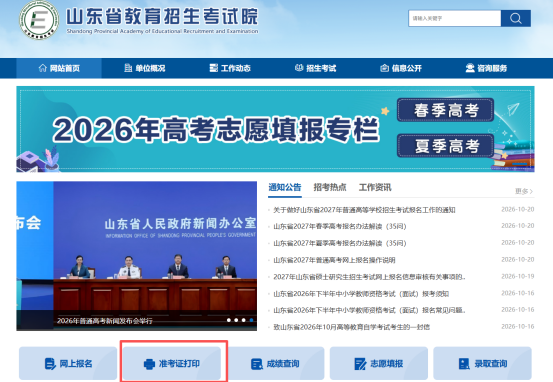This screenshot has width=553, height=382.
Task: Open 中小学教师资格考试（面试）报名常见问题 notice
Action: pos(369,310)
